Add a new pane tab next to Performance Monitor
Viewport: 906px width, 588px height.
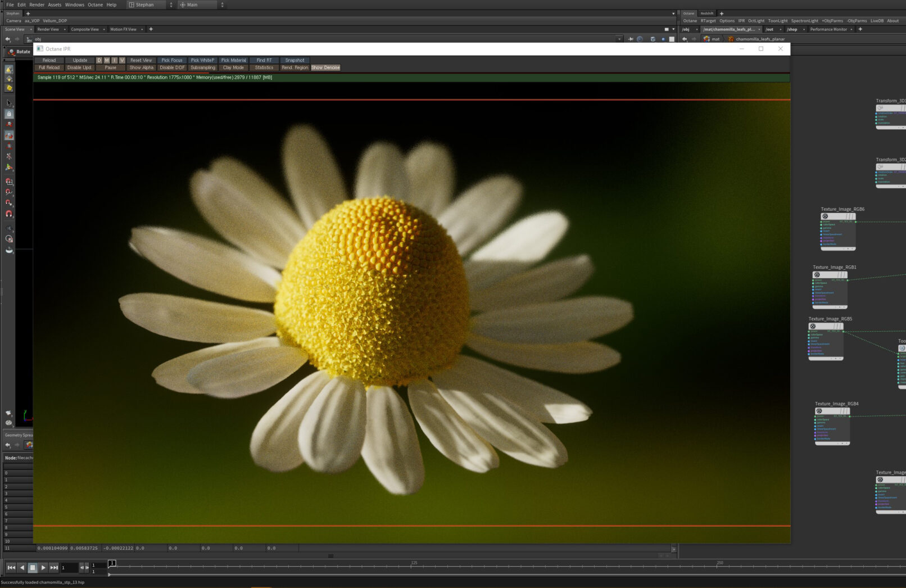[860, 29]
